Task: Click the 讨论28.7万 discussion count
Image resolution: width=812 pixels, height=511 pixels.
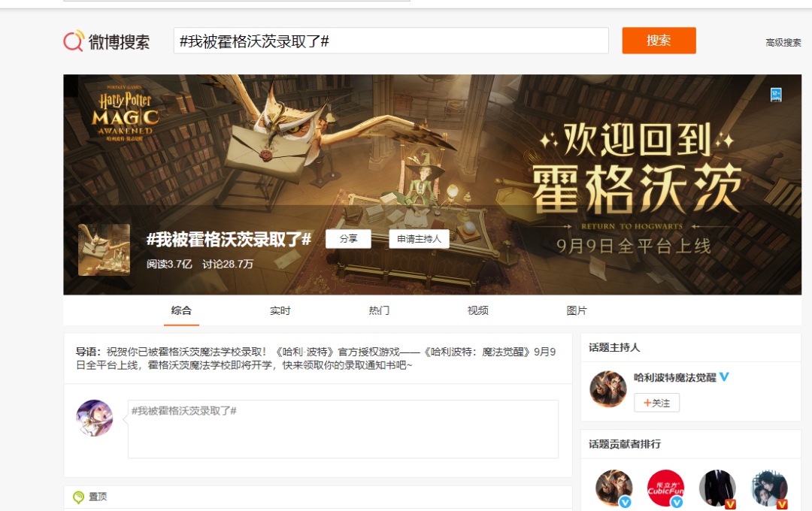Action: click(x=227, y=264)
